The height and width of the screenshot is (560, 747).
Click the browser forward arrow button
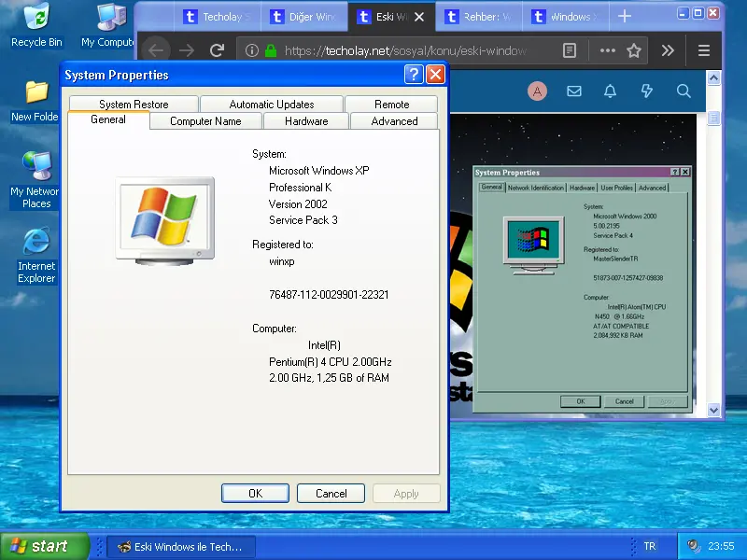tap(187, 50)
